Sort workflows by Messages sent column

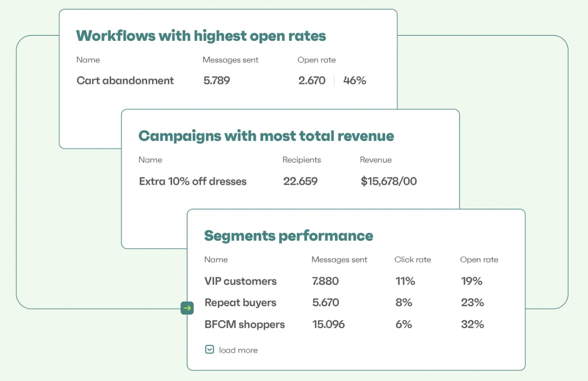click(x=230, y=60)
